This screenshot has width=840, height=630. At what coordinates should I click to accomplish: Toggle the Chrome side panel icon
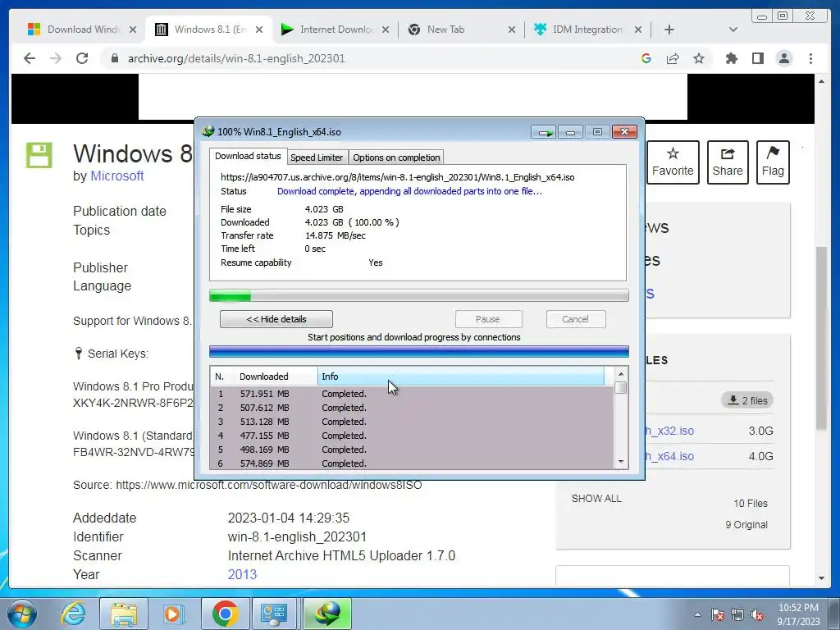tap(757, 58)
